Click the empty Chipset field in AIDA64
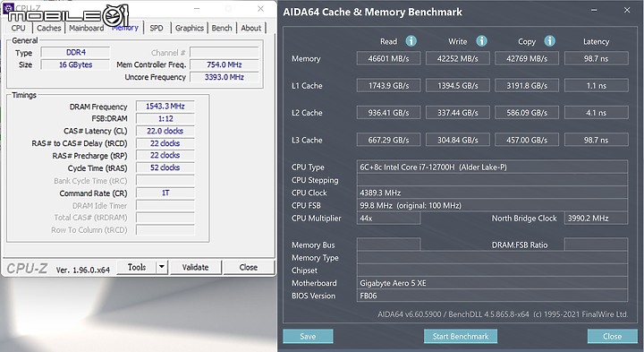644x352 pixels. (492, 270)
